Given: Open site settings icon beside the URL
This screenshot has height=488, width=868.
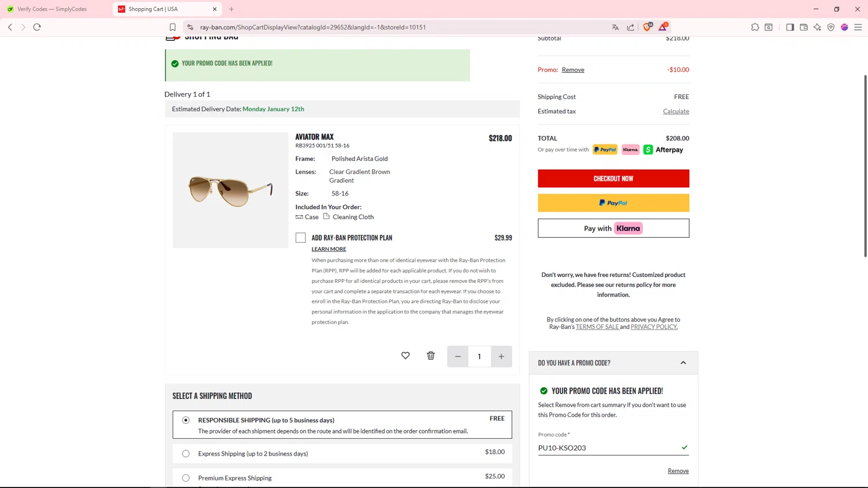Looking at the screenshot, I should pos(190,27).
